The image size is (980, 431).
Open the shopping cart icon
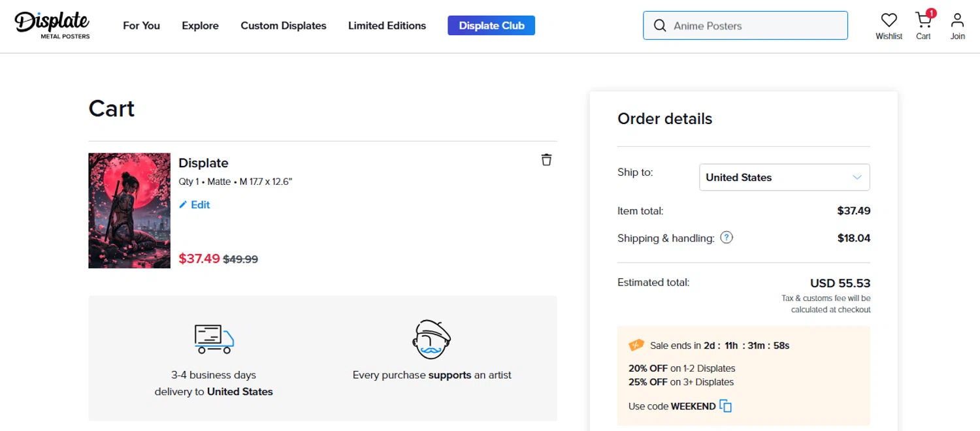[923, 20]
